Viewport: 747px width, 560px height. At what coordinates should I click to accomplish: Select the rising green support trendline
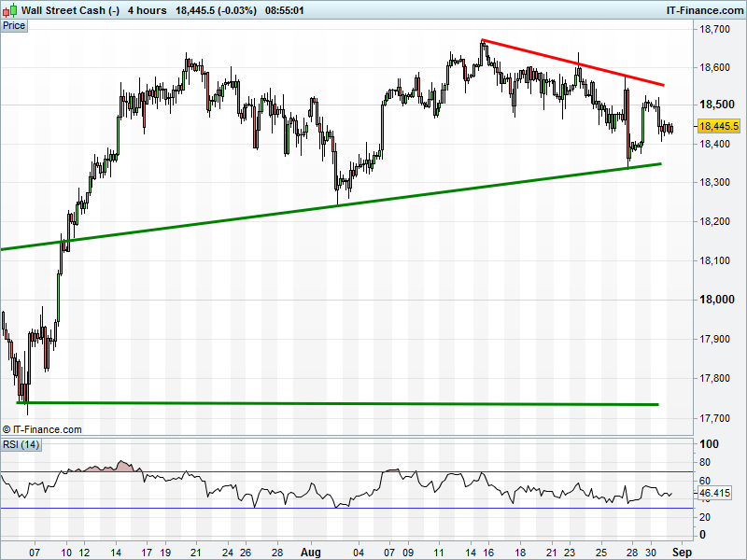coord(331,206)
